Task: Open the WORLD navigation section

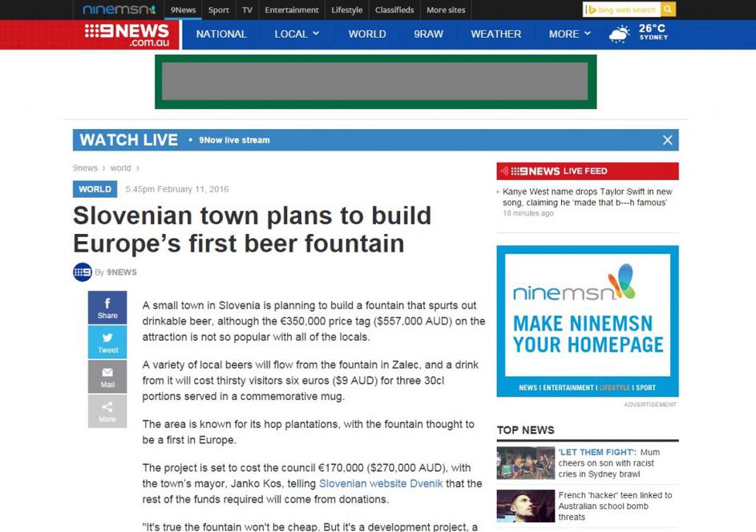Action: (x=367, y=34)
